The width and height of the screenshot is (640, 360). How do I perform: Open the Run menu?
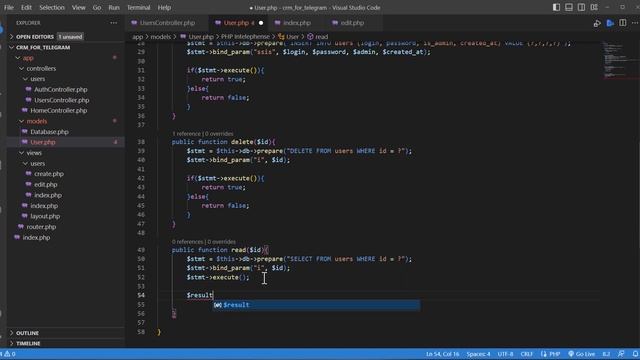[114, 7]
